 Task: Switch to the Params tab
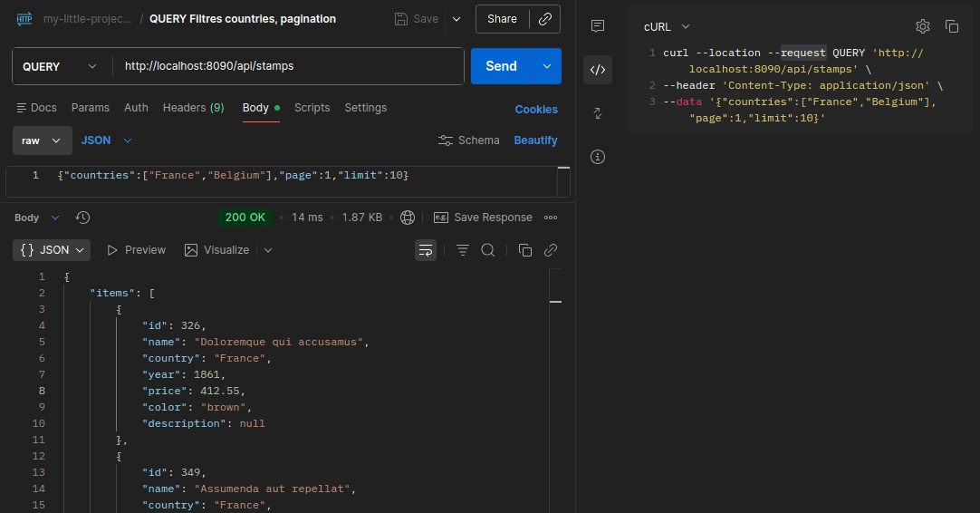point(90,108)
